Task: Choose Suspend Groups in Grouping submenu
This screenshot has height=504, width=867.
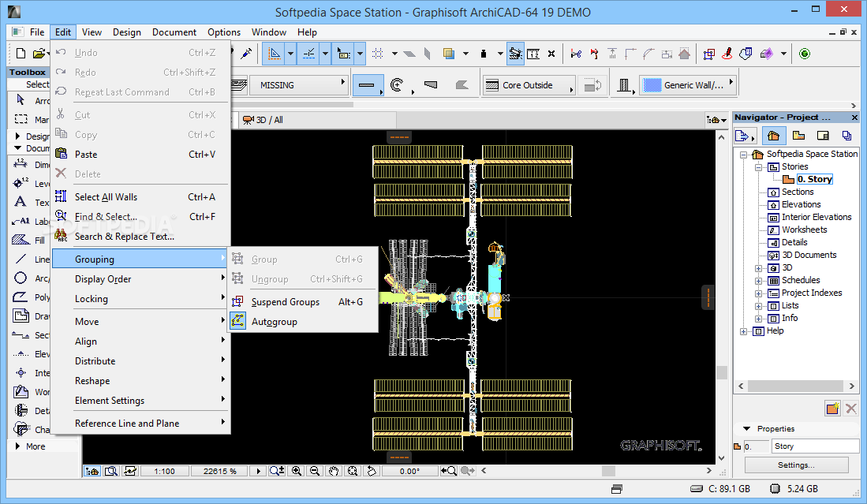Action: click(x=303, y=302)
